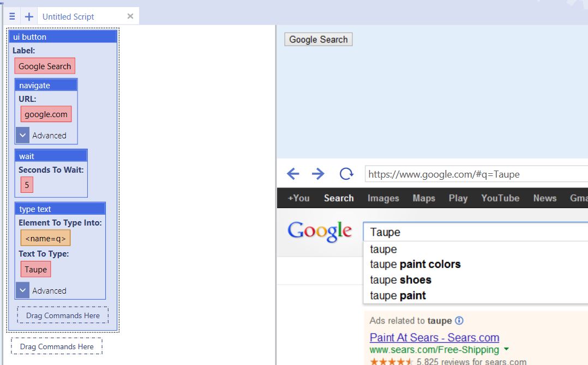Click the www.sears.com/Free-Shipping green URL
Viewport: 588px width, 365px height.
click(434, 350)
